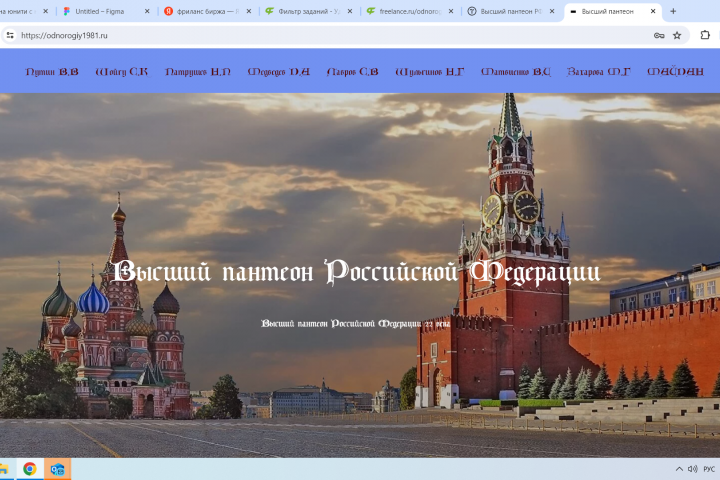Screen dimensions: 720x480
Task: Close the Фильтр заданий tab
Action: (x=350, y=11)
